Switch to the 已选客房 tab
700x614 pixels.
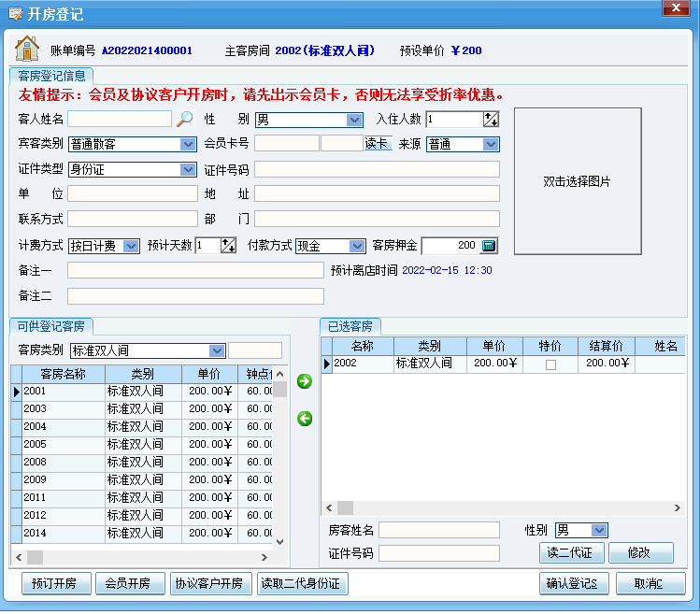[350, 326]
